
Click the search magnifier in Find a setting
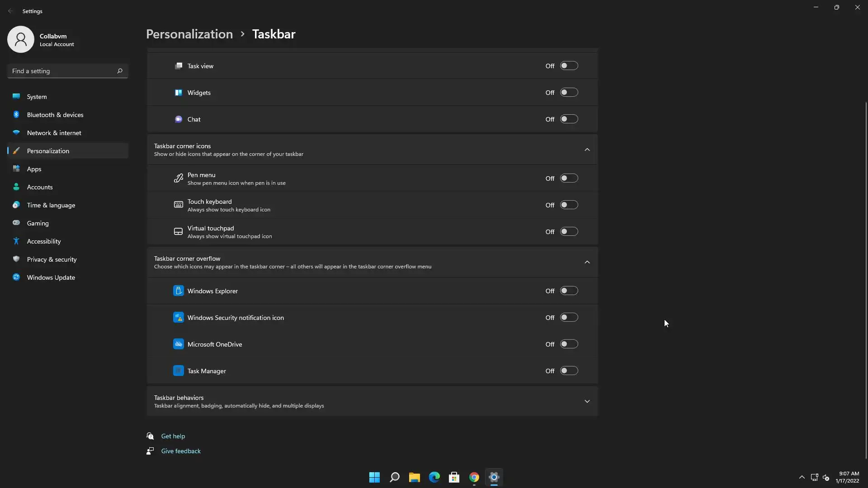point(120,71)
